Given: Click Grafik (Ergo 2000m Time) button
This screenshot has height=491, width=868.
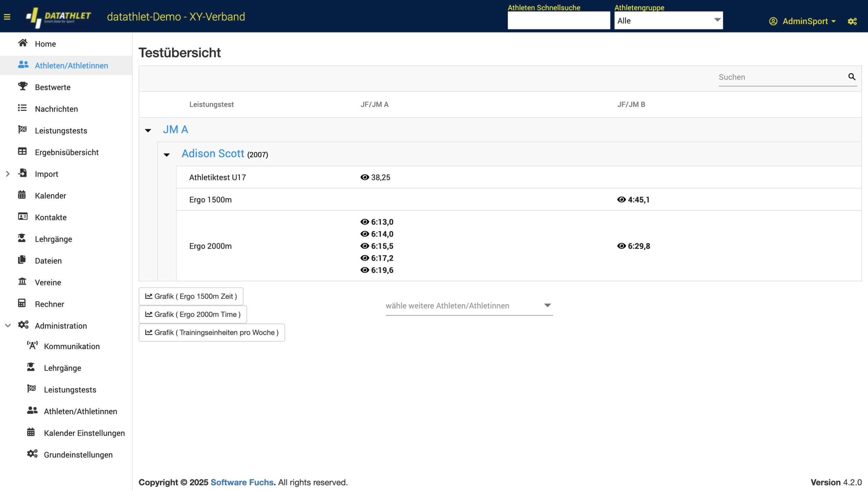Looking at the screenshot, I should [193, 314].
